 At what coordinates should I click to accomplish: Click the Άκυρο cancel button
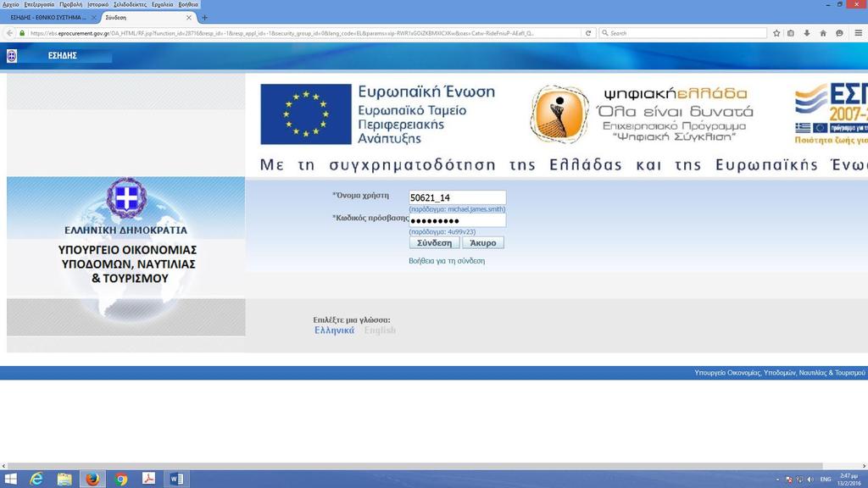pos(482,243)
